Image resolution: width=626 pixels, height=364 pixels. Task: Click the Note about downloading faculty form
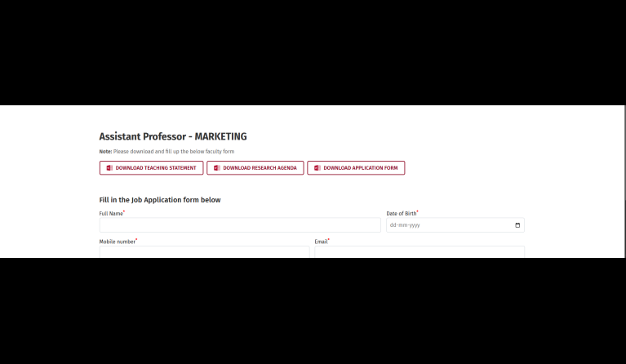166,152
